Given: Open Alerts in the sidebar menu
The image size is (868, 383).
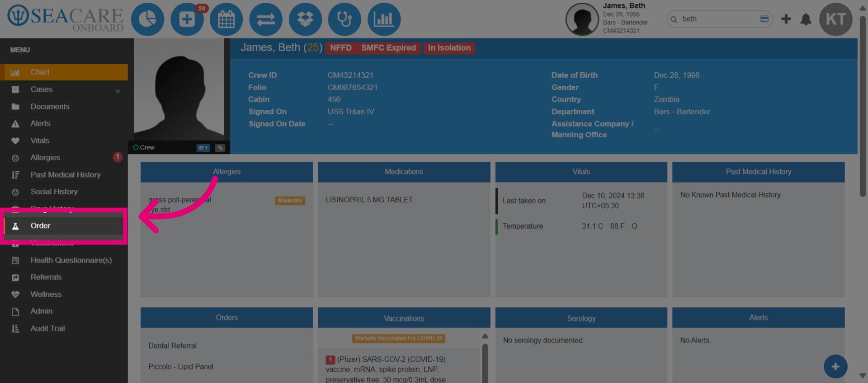Looking at the screenshot, I should pos(64,123).
